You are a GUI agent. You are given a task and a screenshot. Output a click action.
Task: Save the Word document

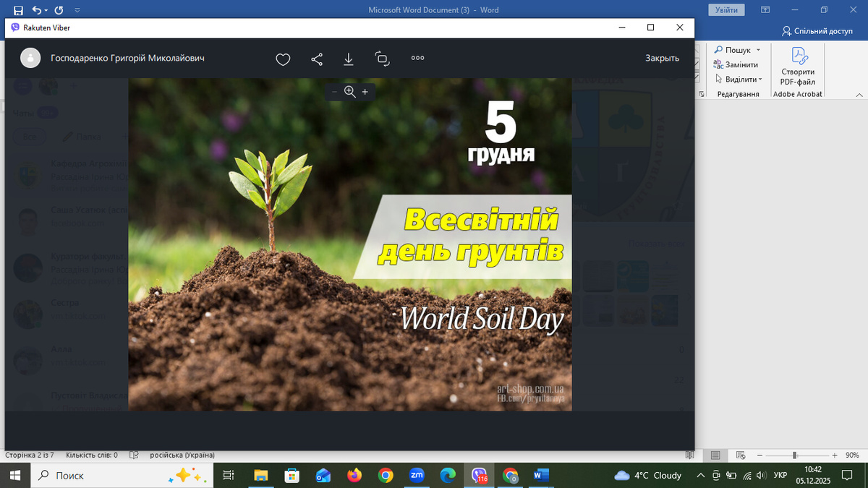18,10
